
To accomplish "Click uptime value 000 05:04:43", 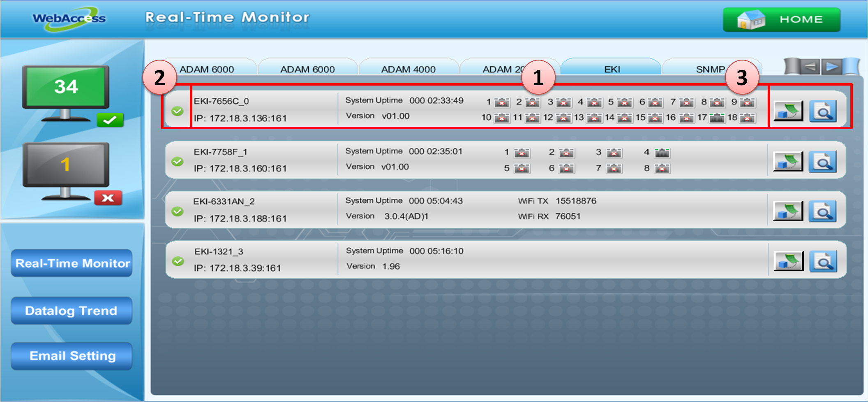I will (x=436, y=200).
